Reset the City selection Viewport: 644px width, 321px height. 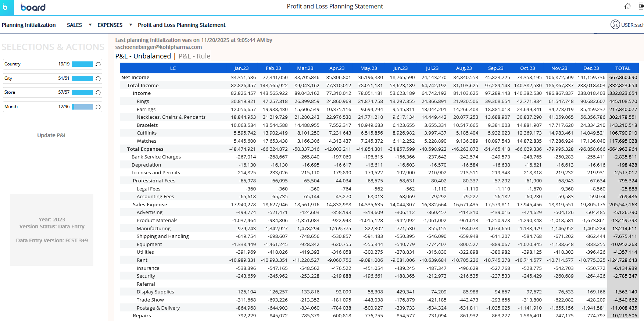coord(98,78)
